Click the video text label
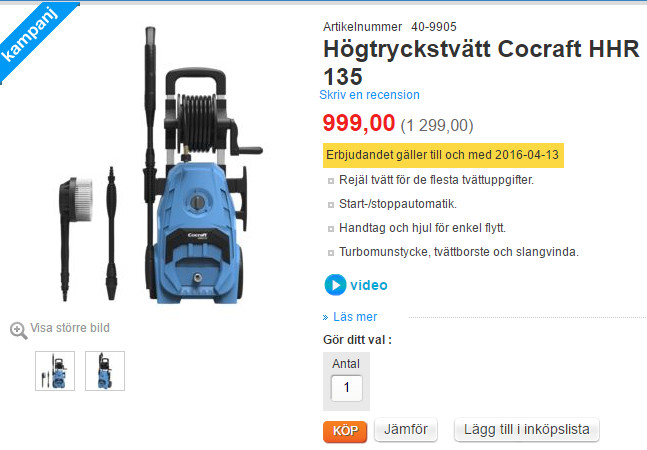Image resolution: width=647 pixels, height=450 pixels. 369,285
